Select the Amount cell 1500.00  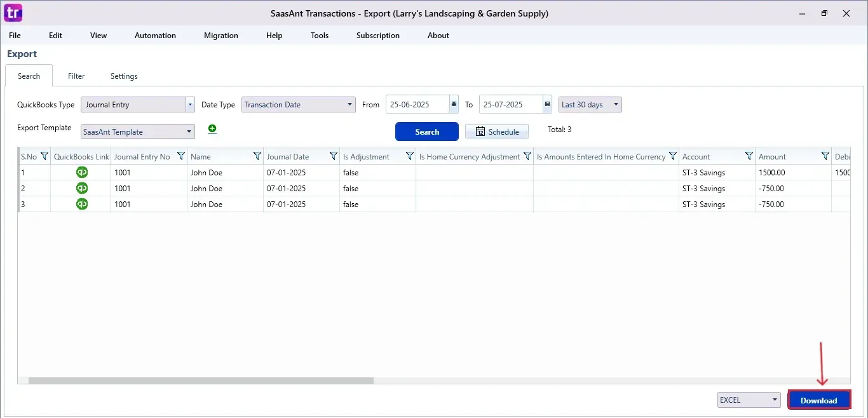point(794,172)
